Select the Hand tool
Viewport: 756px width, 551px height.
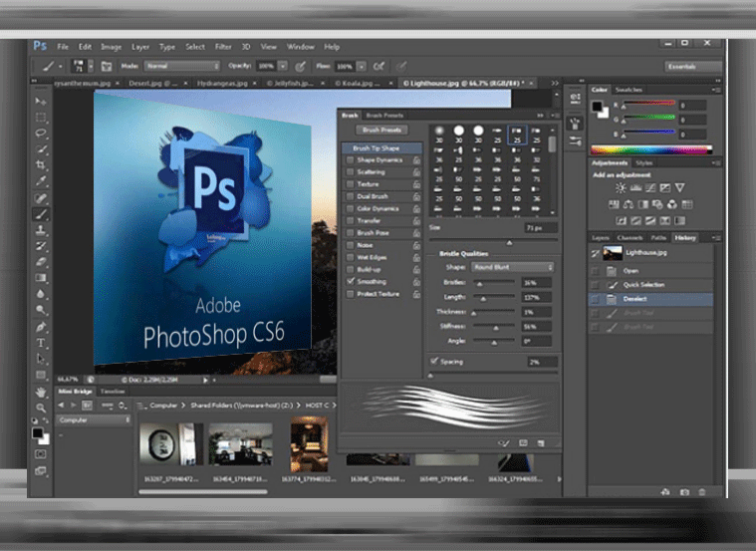[41, 393]
